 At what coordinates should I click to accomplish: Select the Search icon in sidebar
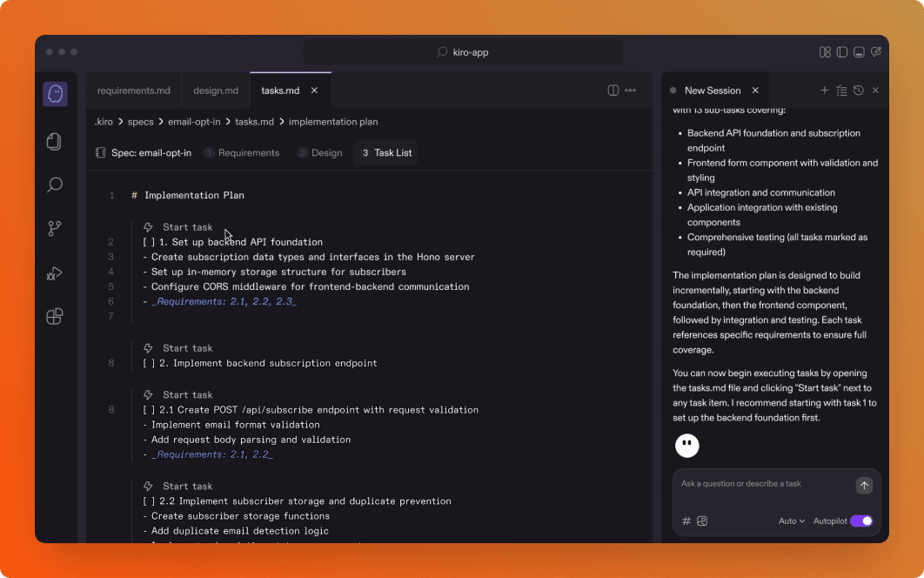point(54,185)
